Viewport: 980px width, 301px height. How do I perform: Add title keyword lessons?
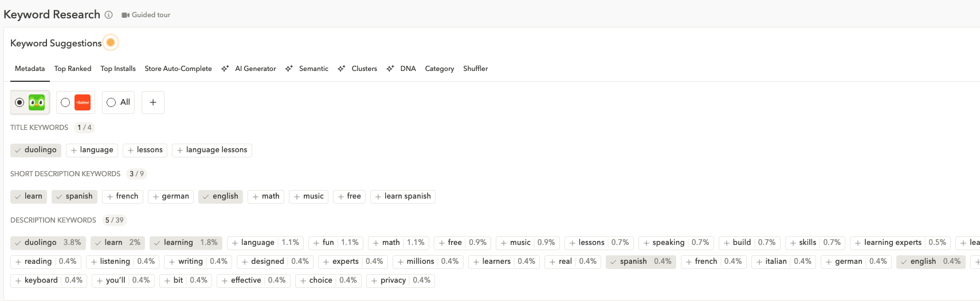tap(145, 150)
